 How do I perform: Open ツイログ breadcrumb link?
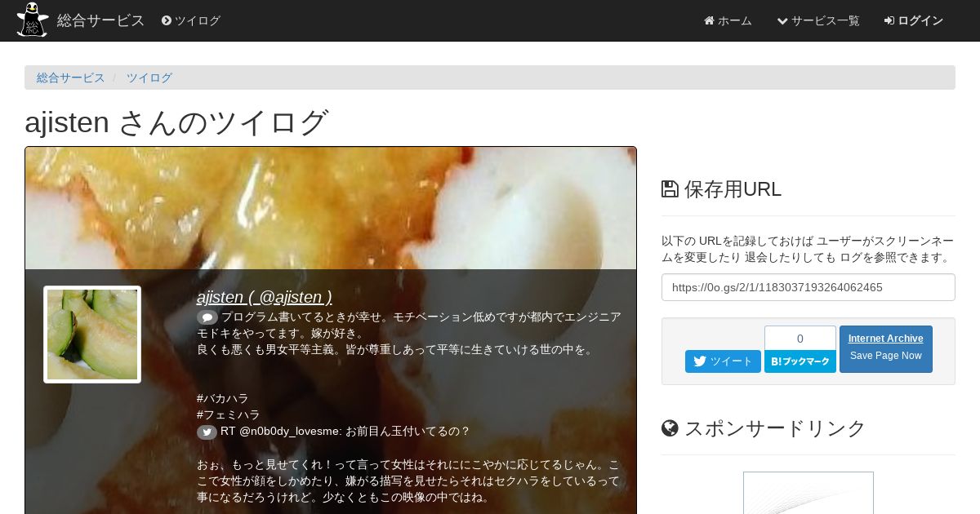(x=149, y=78)
